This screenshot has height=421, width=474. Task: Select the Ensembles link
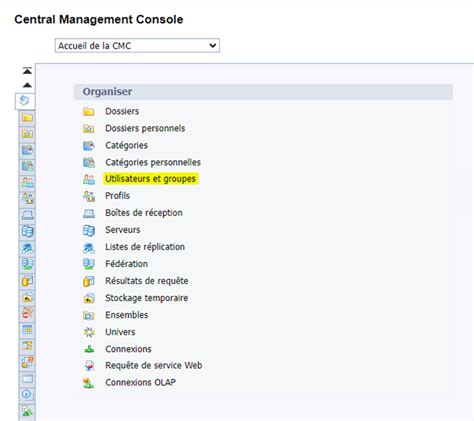coord(127,315)
